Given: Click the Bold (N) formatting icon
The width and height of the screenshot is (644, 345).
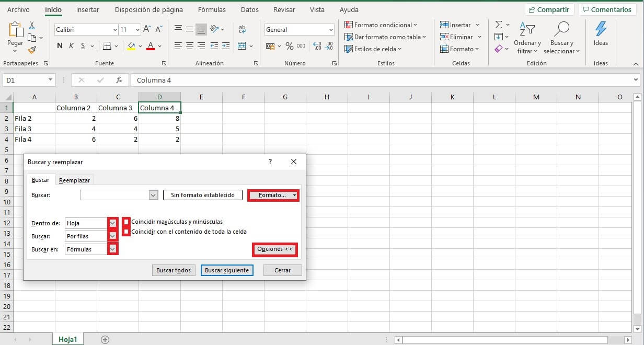Looking at the screenshot, I should click(60, 46).
